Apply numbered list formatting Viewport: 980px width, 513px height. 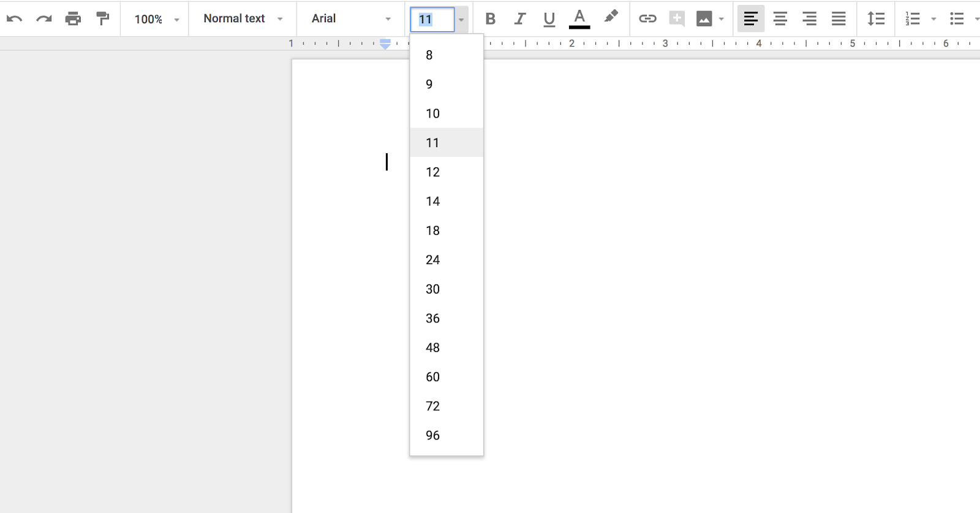point(913,19)
